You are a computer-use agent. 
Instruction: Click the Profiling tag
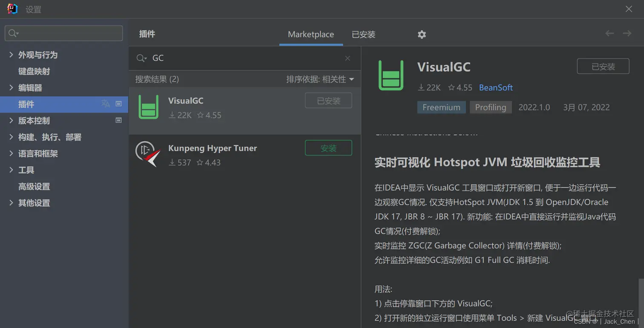491,107
